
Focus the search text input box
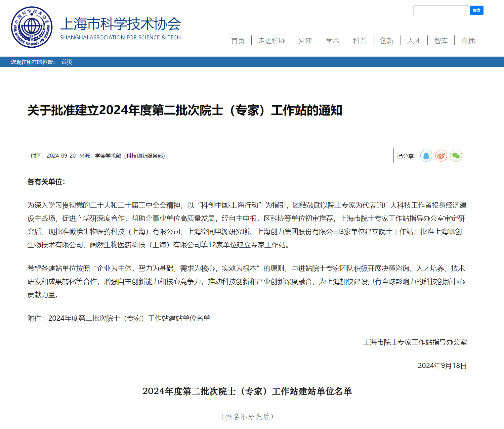(441, 10)
